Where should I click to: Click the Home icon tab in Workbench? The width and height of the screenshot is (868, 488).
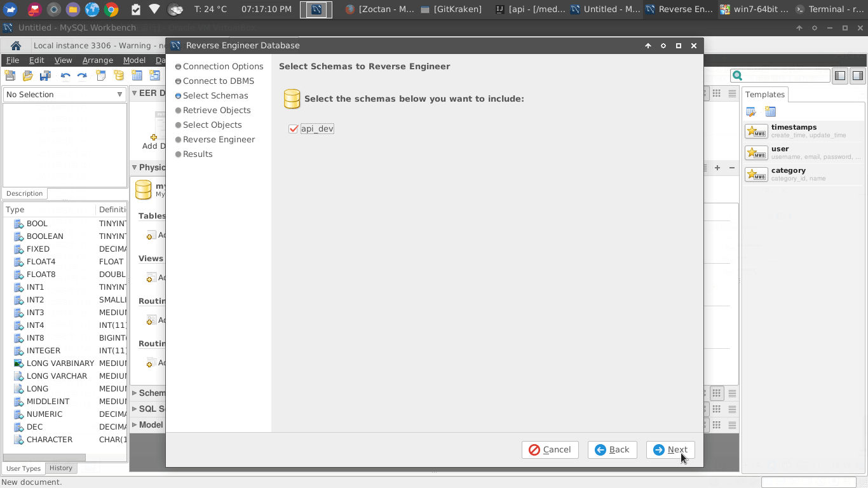[x=16, y=46]
